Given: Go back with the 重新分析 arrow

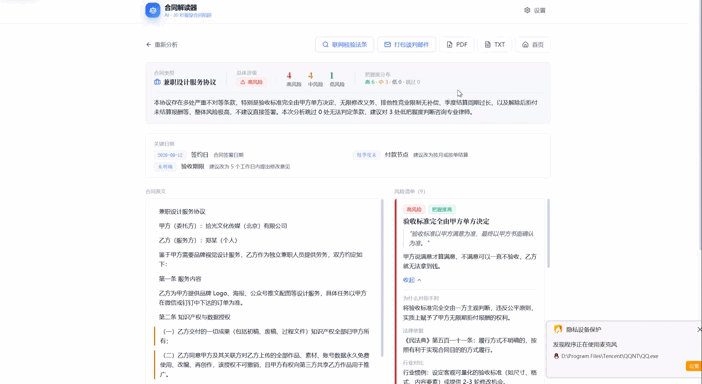Looking at the screenshot, I should pyautogui.click(x=149, y=45).
